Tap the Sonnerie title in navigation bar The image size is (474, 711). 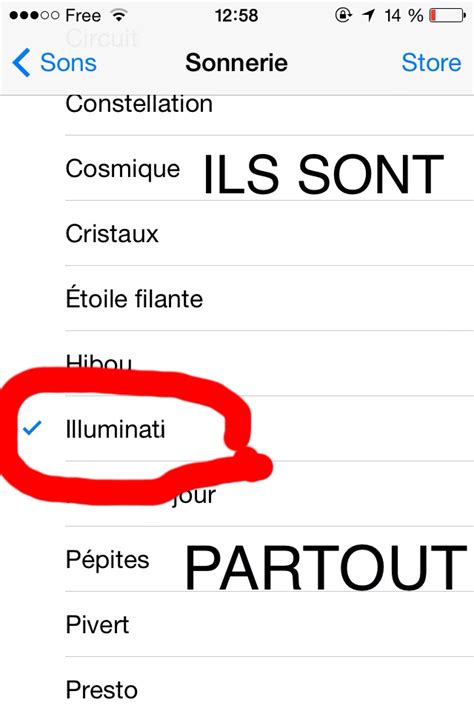(x=236, y=63)
